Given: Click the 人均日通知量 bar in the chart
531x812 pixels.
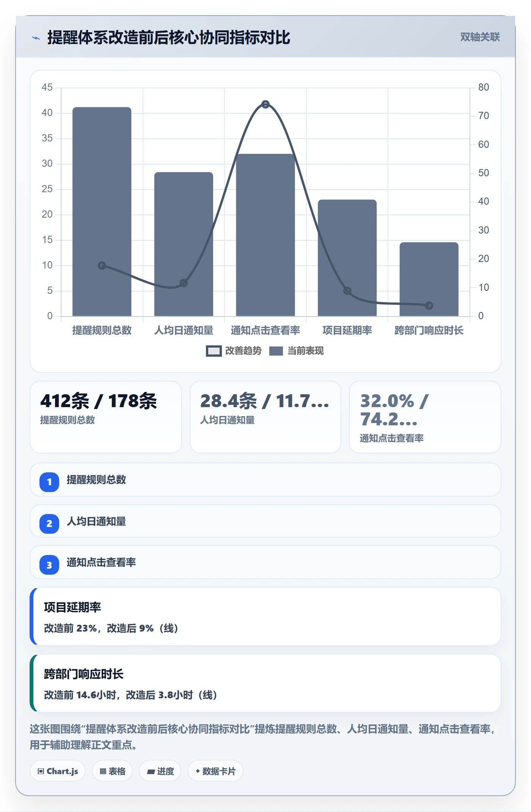Looking at the screenshot, I should (184, 244).
